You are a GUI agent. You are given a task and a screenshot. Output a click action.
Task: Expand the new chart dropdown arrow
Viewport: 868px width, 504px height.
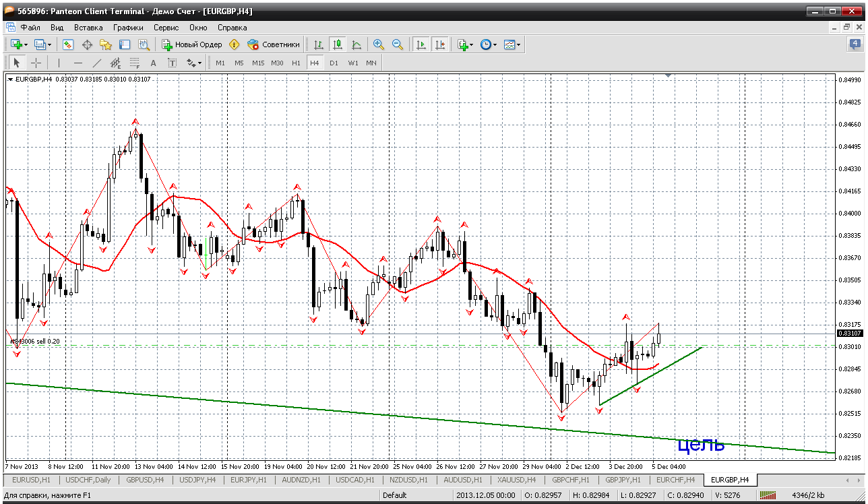tap(26, 44)
